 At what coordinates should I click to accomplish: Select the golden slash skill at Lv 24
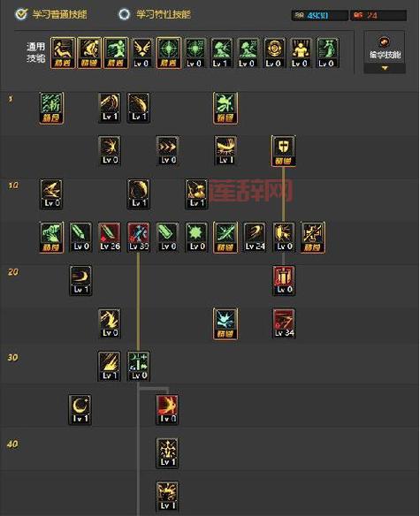pyautogui.click(x=255, y=238)
